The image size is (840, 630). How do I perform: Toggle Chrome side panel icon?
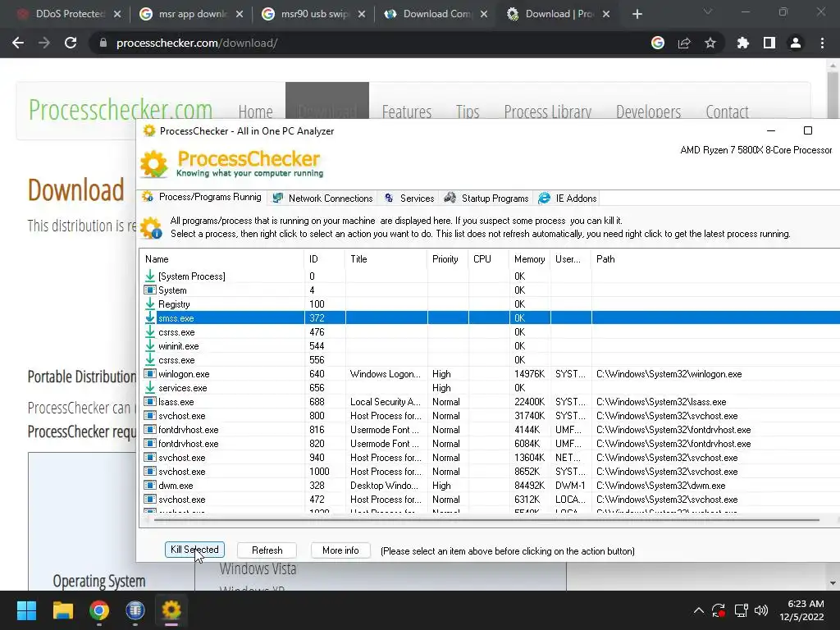point(769,43)
